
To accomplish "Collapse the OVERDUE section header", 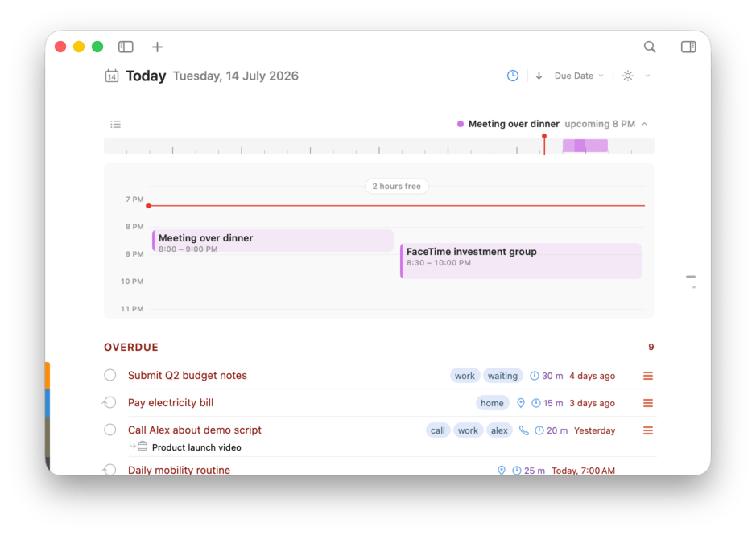I will [x=131, y=347].
